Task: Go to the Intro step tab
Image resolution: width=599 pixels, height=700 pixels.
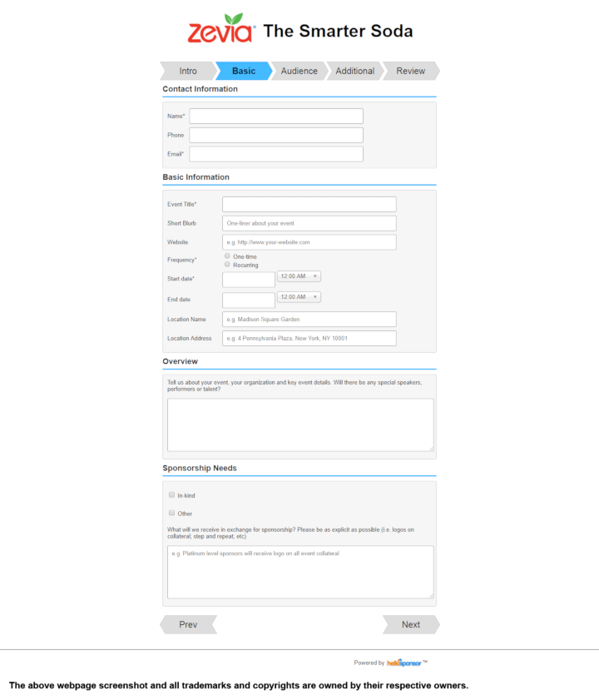Action: (x=188, y=71)
